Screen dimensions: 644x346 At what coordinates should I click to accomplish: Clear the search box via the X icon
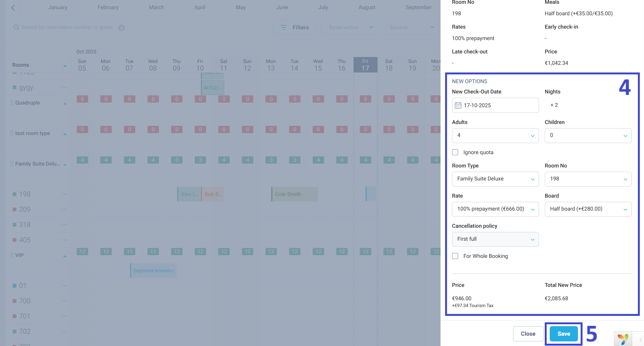click(x=121, y=27)
